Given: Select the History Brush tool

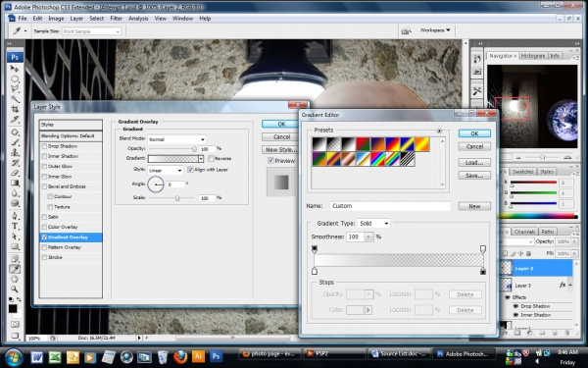Looking at the screenshot, I should pos(15,163).
